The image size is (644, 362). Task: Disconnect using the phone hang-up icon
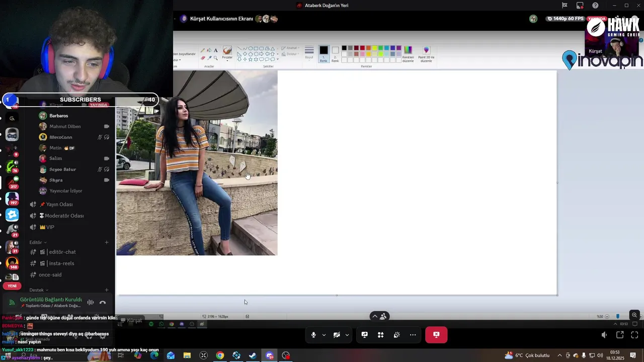pos(103,302)
